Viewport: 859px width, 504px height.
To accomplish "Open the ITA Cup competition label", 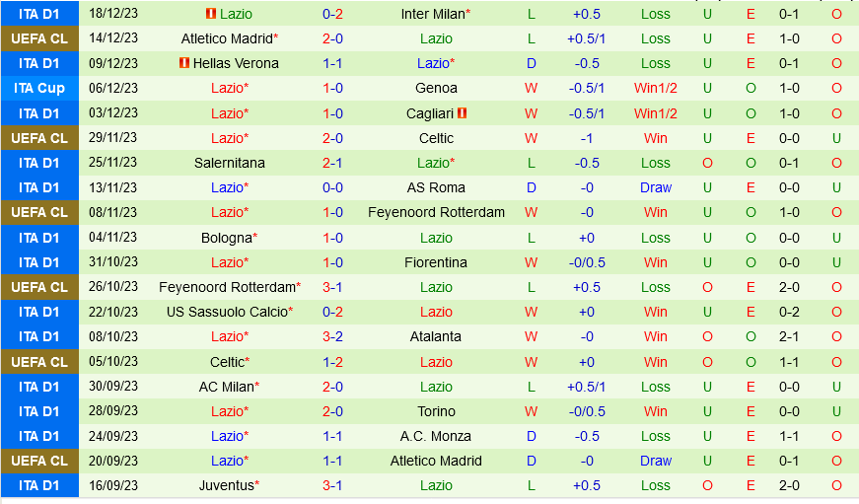I will (x=39, y=88).
